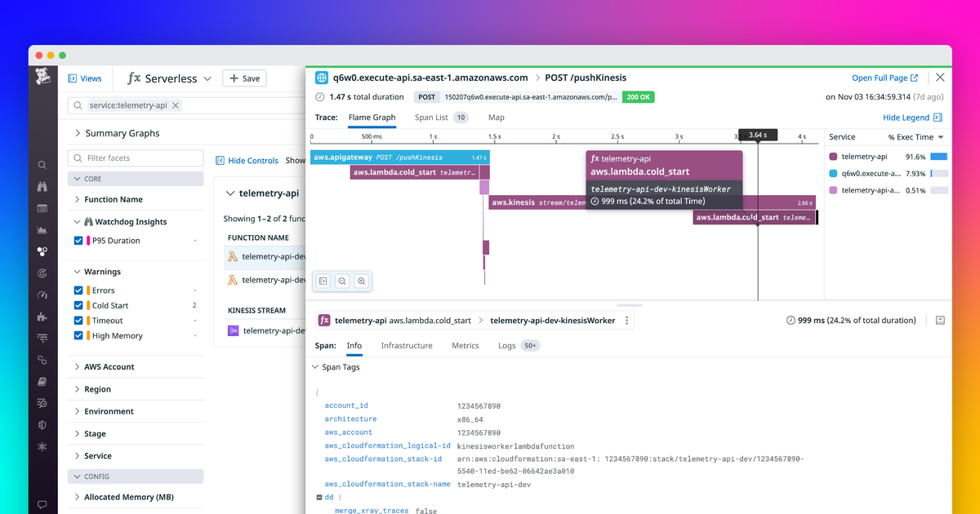The height and width of the screenshot is (514, 980).
Task: Collapse the dd tag object
Action: (319, 496)
